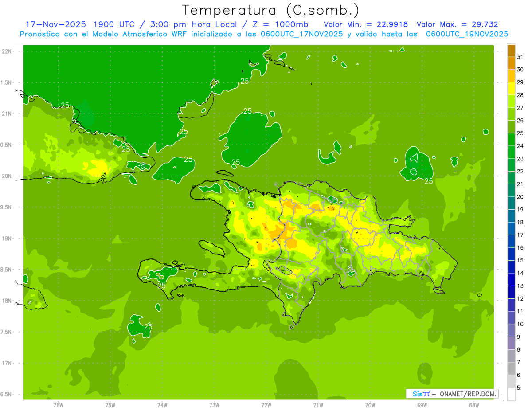This screenshot has height=411, width=532.
Task: Click the legend value "15"
Action: (520, 261)
